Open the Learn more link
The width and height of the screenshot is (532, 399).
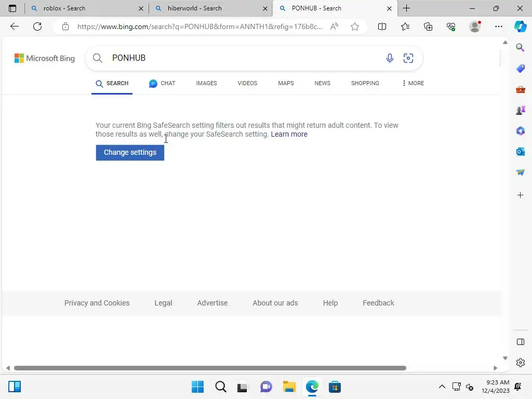pyautogui.click(x=289, y=135)
